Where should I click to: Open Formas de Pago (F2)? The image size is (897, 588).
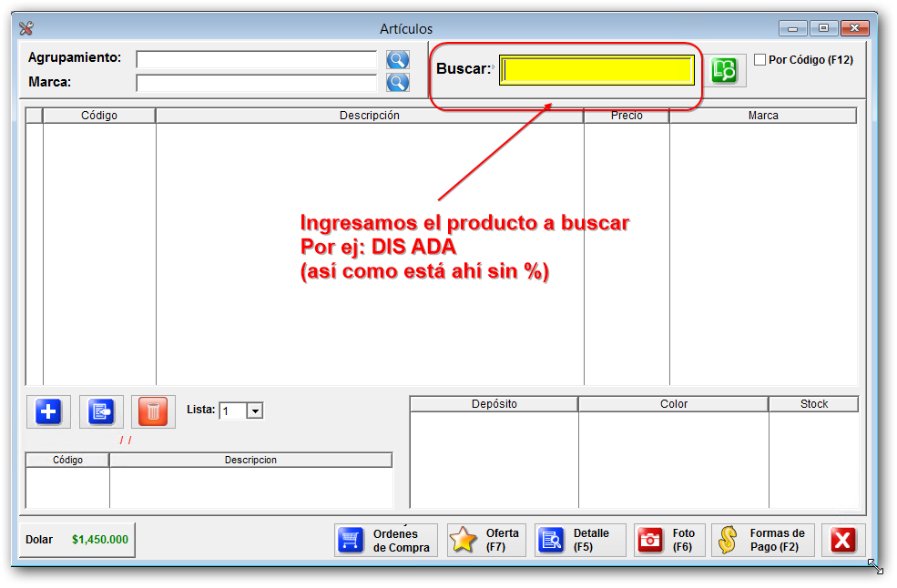click(763, 540)
